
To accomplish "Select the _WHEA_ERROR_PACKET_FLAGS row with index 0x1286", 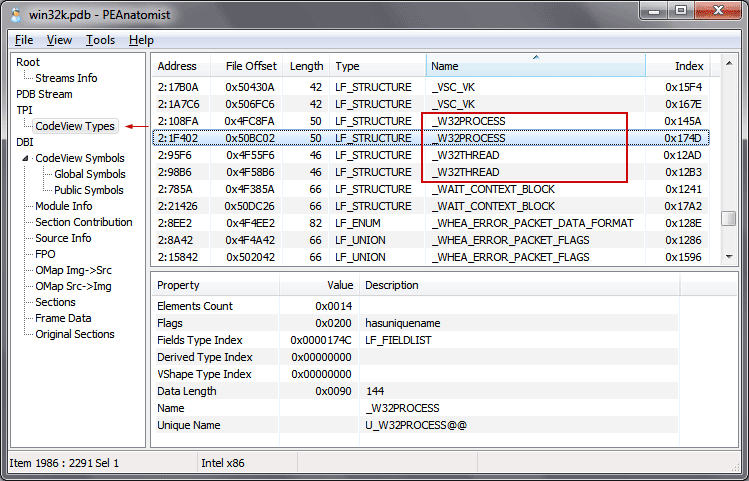I will pyautogui.click(x=431, y=240).
